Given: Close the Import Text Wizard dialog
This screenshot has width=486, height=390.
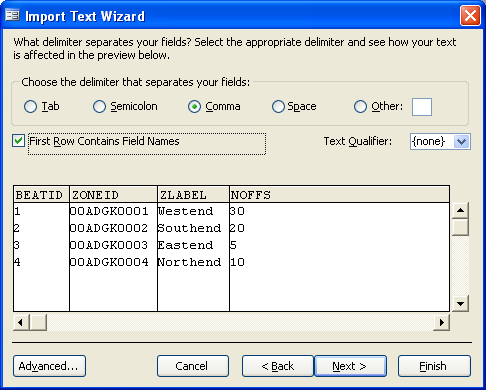Looking at the screenshot, I should point(470,15).
